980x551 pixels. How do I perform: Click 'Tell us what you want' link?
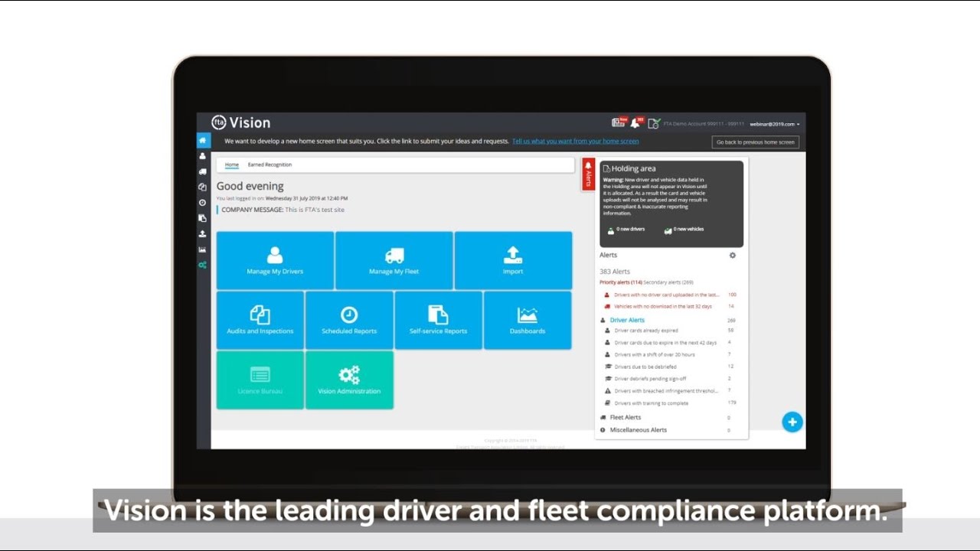click(575, 141)
